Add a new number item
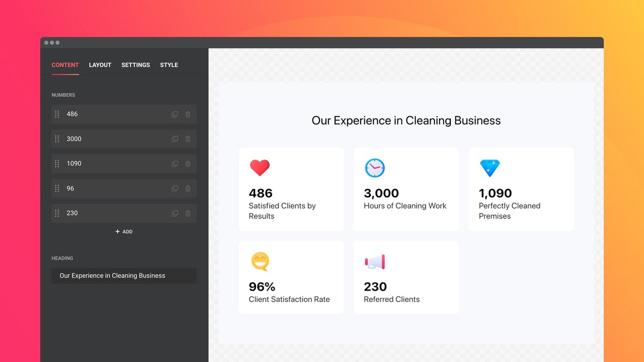644x362 pixels. pos(124,232)
